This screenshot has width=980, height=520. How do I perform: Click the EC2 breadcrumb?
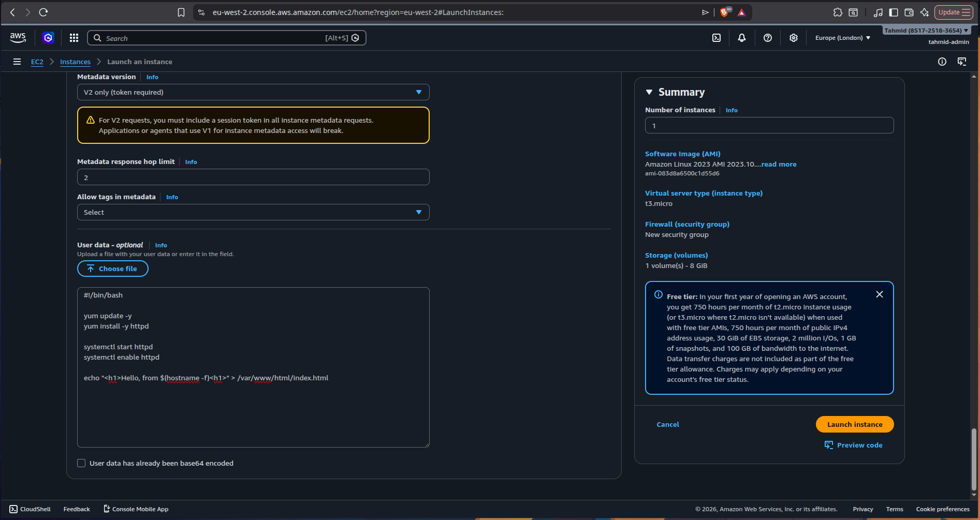(x=37, y=62)
